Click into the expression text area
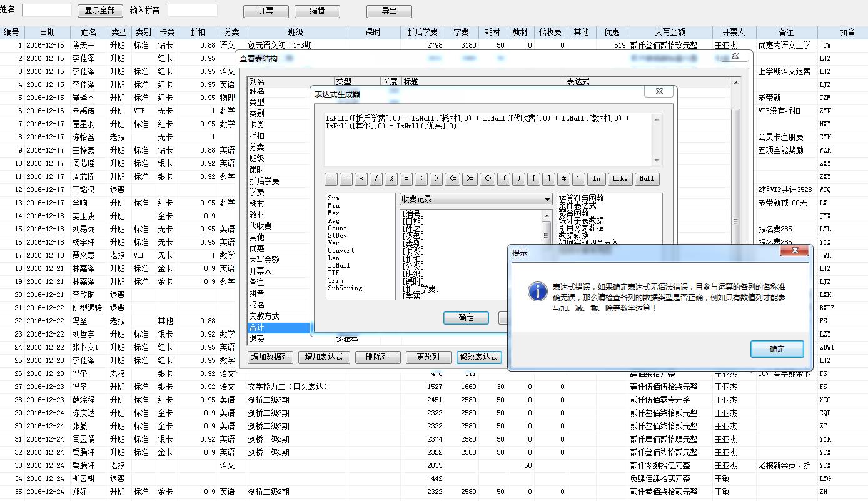868x501 pixels. (x=488, y=139)
